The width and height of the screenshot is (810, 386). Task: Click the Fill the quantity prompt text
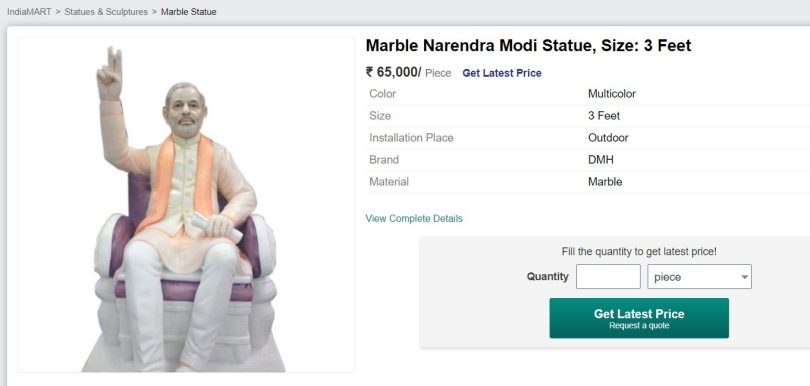639,252
